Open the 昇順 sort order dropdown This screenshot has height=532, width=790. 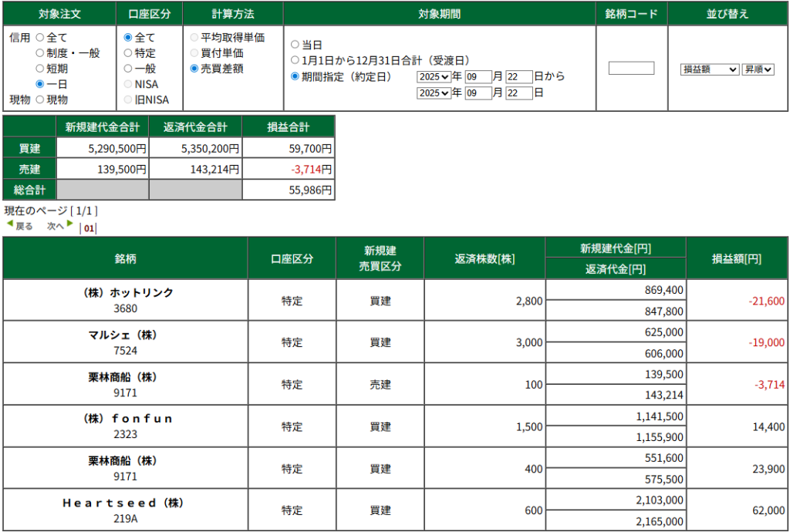[758, 69]
